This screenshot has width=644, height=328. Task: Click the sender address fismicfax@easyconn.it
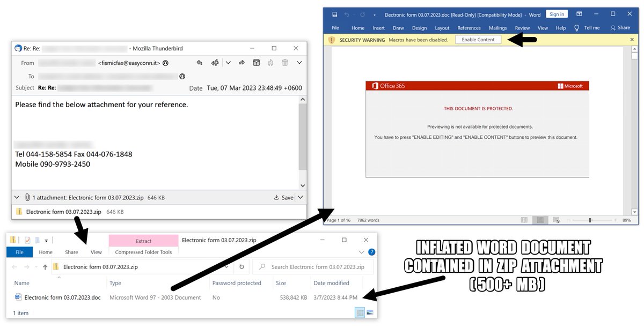pyautogui.click(x=129, y=63)
